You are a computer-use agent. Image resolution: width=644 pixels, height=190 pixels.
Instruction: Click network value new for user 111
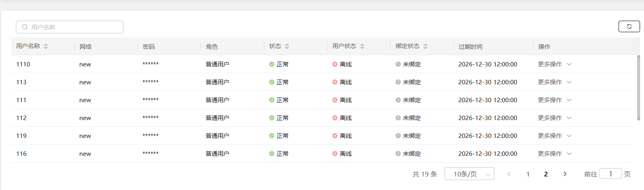tap(85, 100)
